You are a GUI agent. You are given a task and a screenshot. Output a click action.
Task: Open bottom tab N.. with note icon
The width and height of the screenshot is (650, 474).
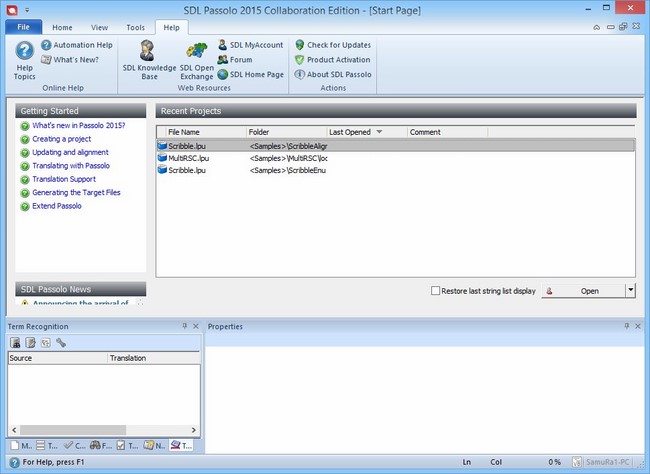click(154, 446)
